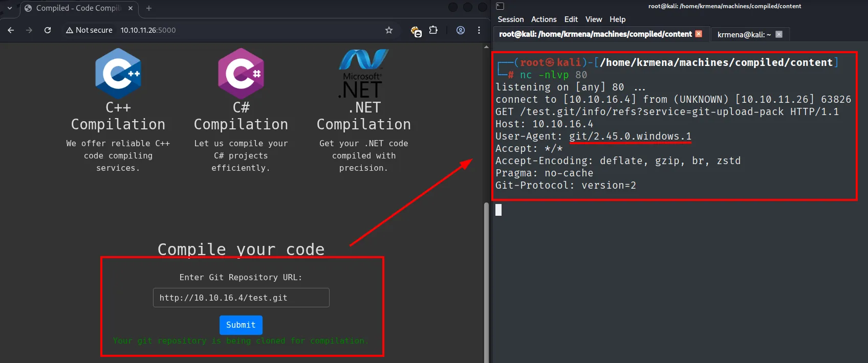Click the browser forward arrow

29,30
